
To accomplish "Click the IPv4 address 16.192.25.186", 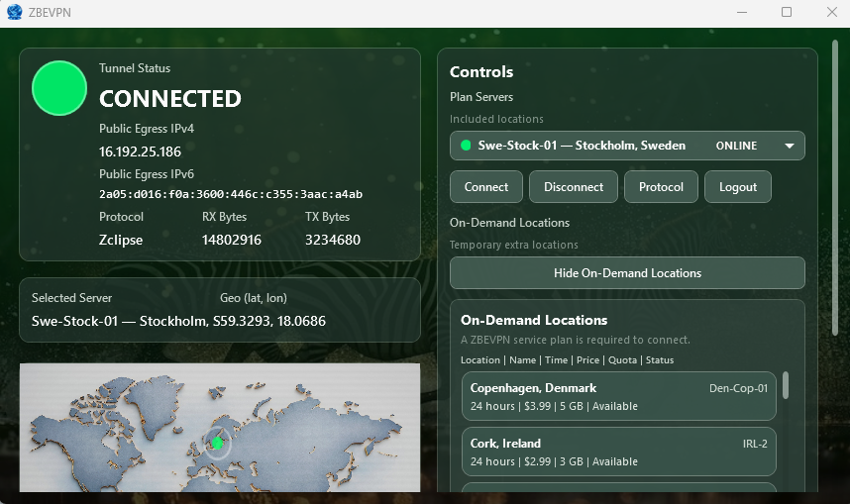I will 140,151.
